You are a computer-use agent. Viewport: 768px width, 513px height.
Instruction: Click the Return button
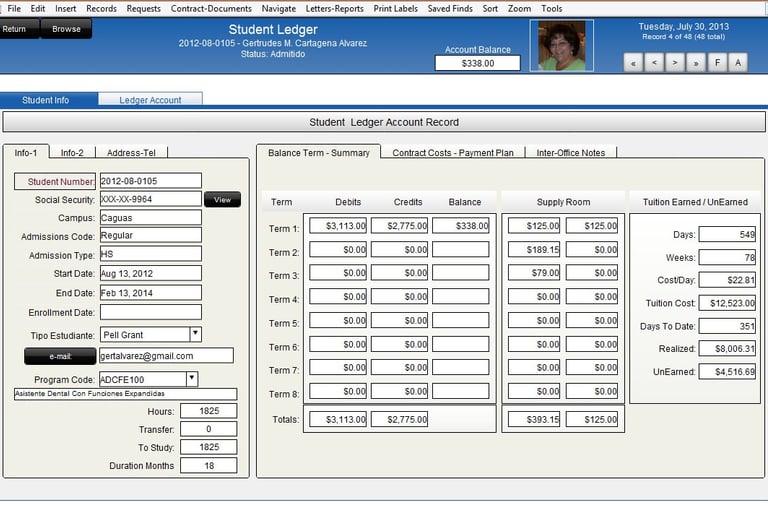pos(18,29)
